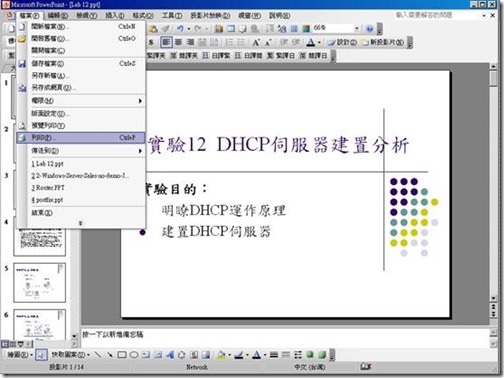The height and width of the screenshot is (378, 504).
Task: Open recent file 3 Router.PPT
Action: (x=81, y=188)
